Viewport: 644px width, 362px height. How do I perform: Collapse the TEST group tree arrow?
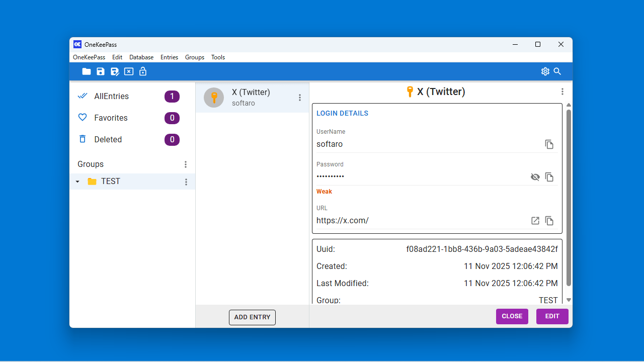click(x=77, y=182)
